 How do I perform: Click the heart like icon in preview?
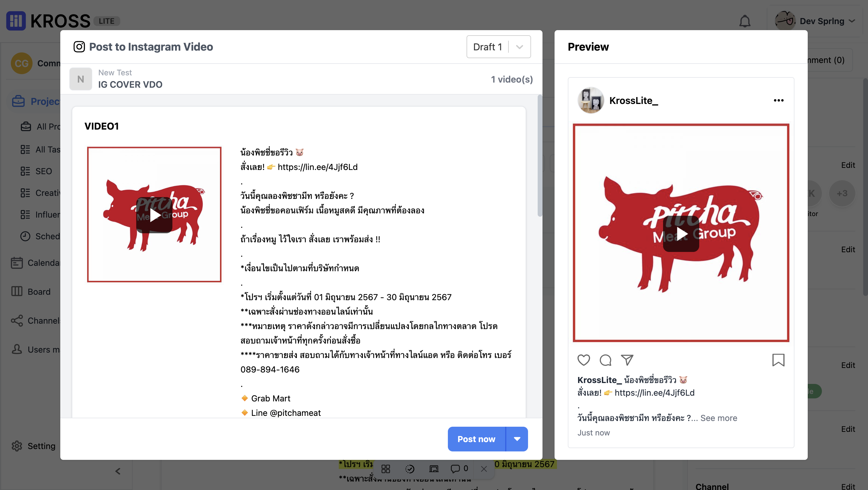583,360
